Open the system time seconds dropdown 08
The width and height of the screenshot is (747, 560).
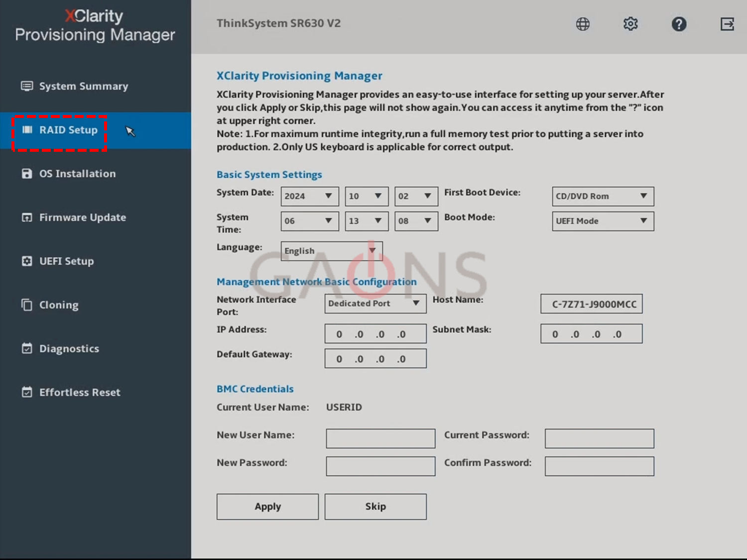coord(416,221)
